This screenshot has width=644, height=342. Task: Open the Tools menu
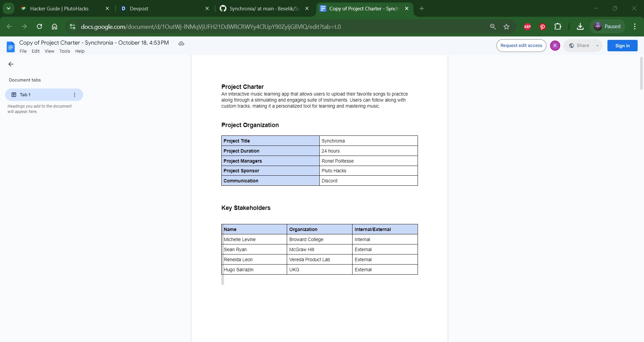65,51
